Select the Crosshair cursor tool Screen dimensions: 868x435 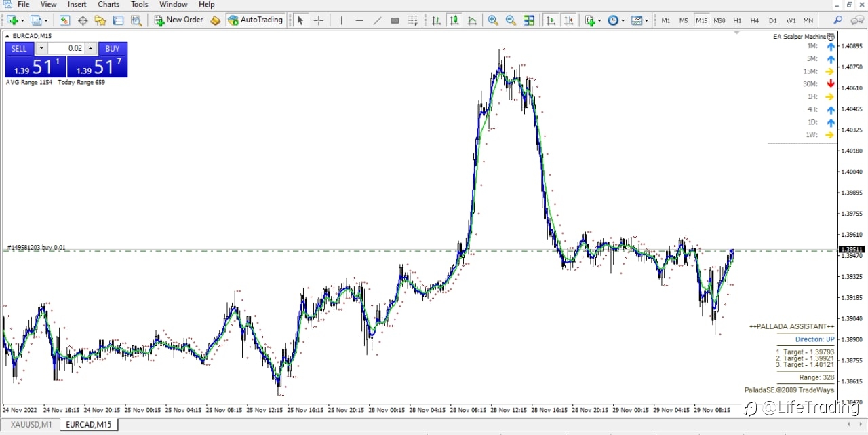click(x=319, y=20)
